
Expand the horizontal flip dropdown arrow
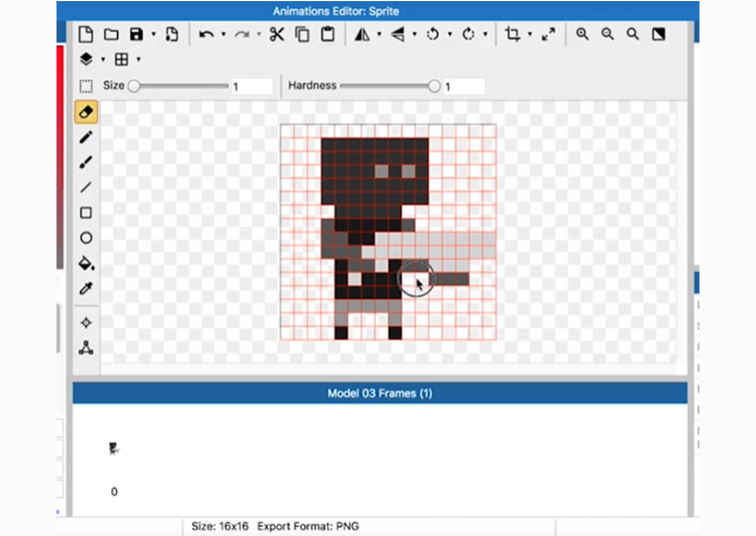pyautogui.click(x=378, y=35)
